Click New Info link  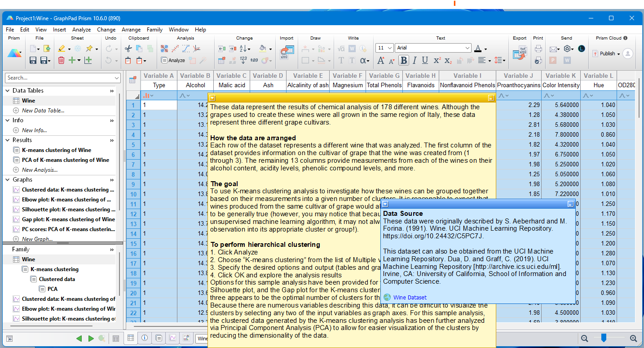tap(35, 130)
